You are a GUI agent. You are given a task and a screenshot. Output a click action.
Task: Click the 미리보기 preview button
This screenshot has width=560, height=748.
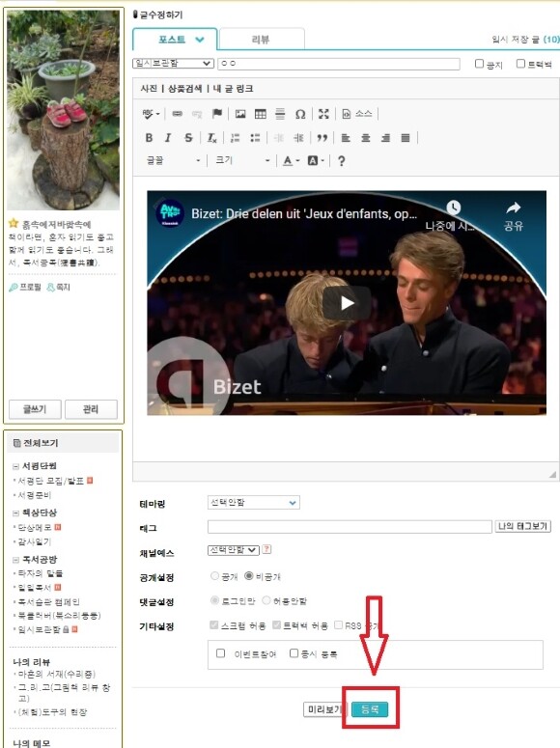[x=323, y=709]
